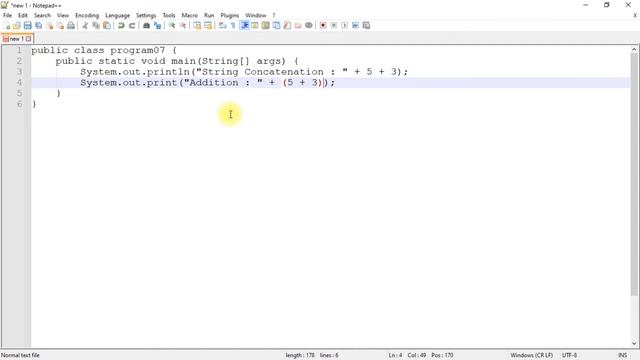
Task: Show the Function List panel icon
Action: [287, 26]
